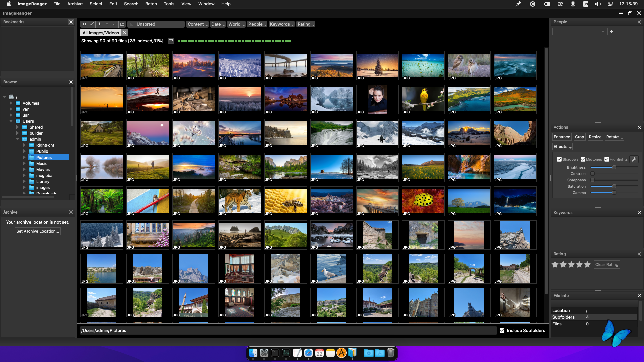
Task: Open the Effects dropdown in Actions
Action: click(x=562, y=147)
